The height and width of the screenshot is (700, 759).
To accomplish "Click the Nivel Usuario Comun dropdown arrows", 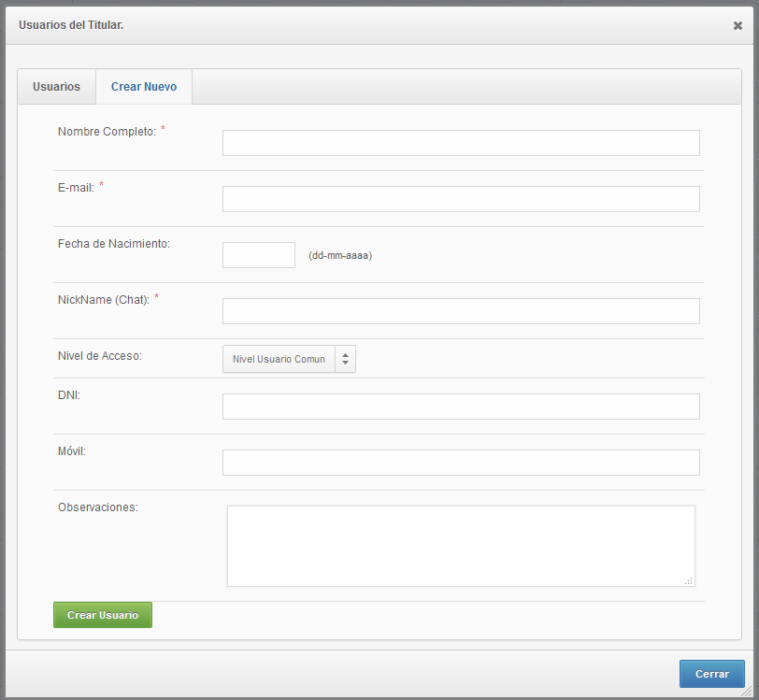I will tap(345, 359).
